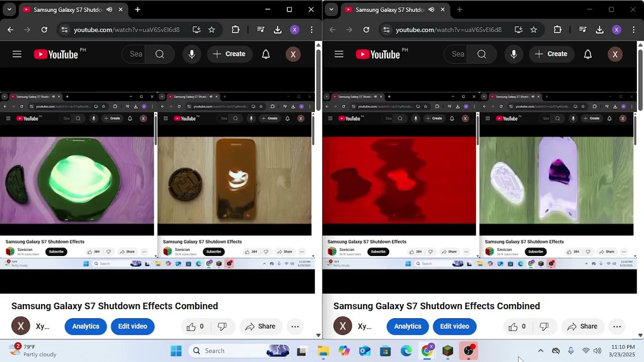Screen dimensions: 644x362
Task: Open account avatar menu in left YouTube header
Action: [293, 54]
